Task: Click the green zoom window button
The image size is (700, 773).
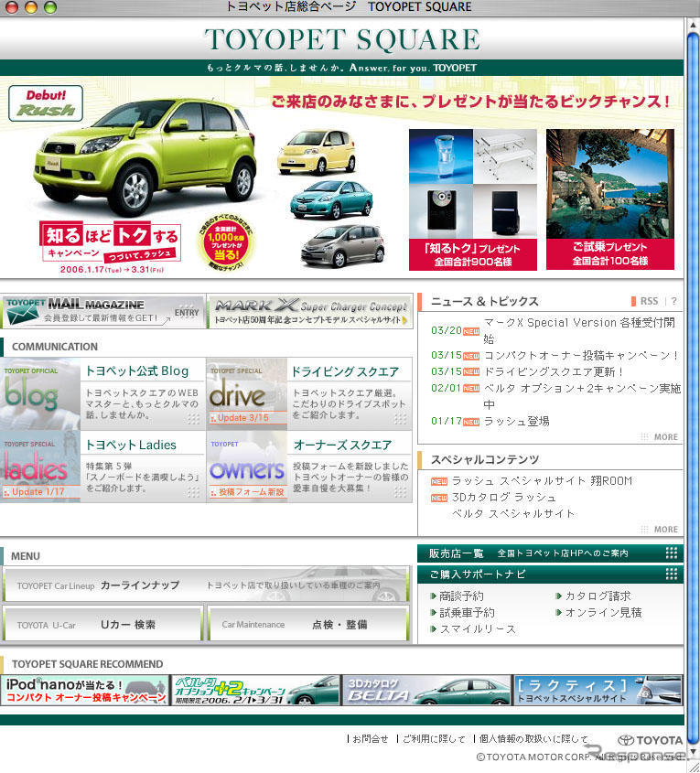Action: point(50,7)
